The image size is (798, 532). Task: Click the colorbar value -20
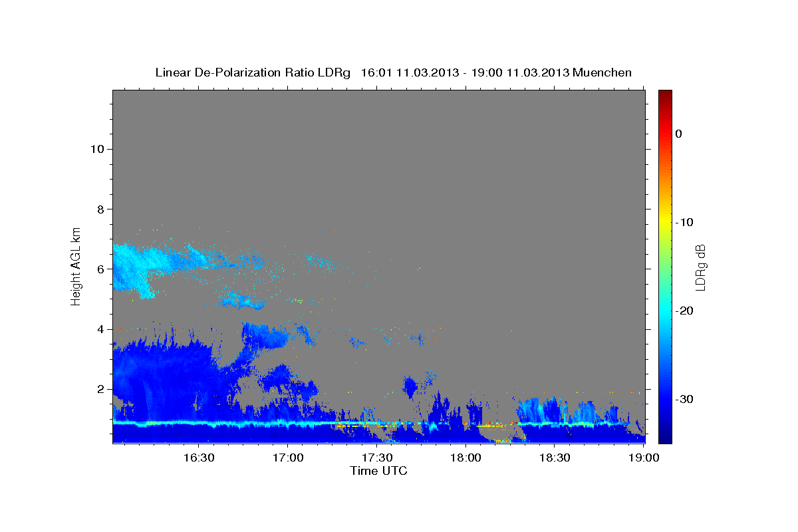[x=684, y=311]
